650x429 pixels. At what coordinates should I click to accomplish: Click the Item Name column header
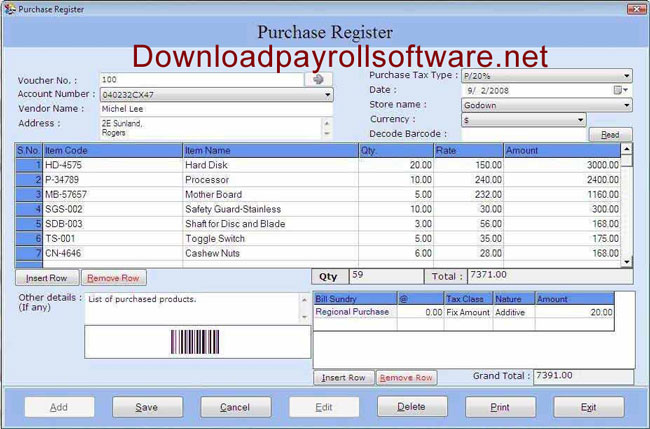click(x=270, y=150)
